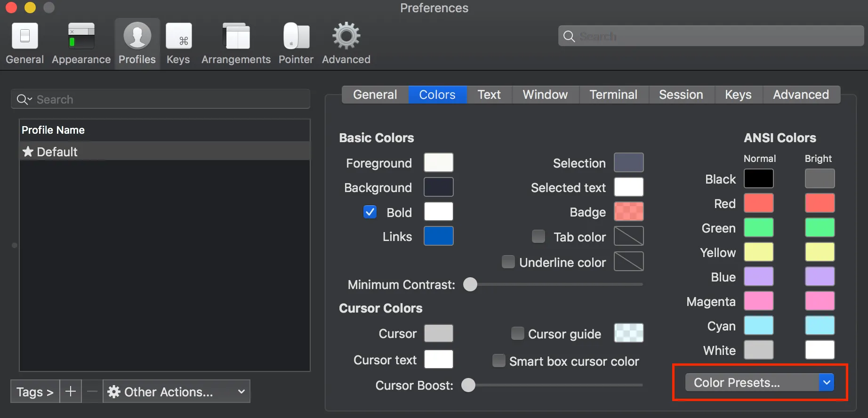Viewport: 868px width, 418px height.
Task: Open the ANSI Normal White swatch
Action: tap(759, 350)
